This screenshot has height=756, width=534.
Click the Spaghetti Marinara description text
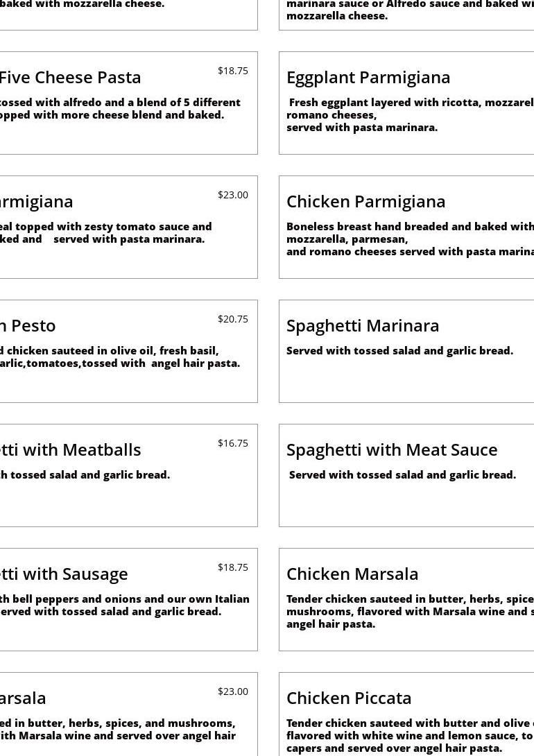[x=399, y=351]
